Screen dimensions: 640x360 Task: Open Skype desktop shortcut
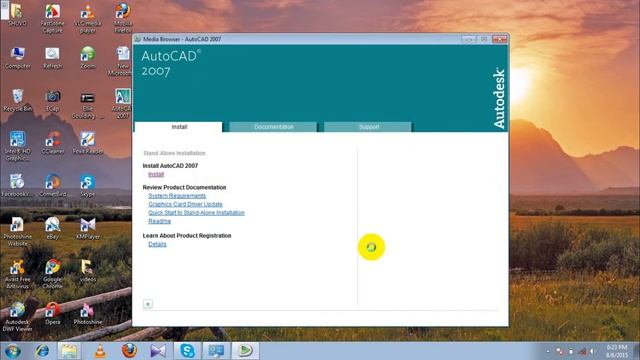click(x=88, y=186)
